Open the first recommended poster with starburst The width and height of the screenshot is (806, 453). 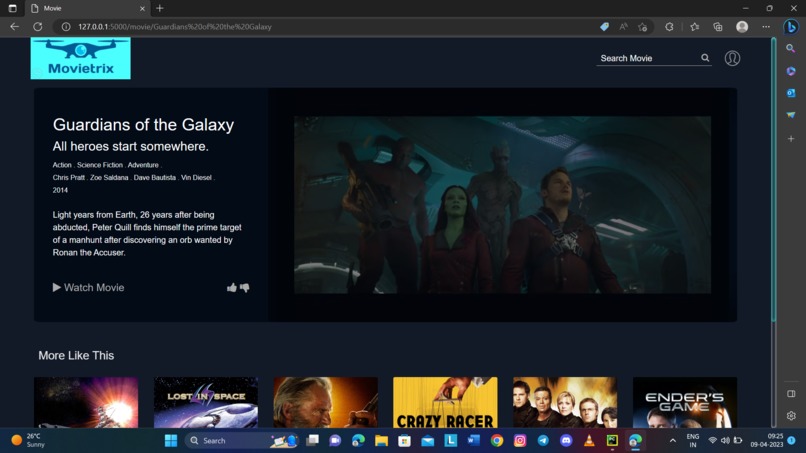tap(86, 402)
